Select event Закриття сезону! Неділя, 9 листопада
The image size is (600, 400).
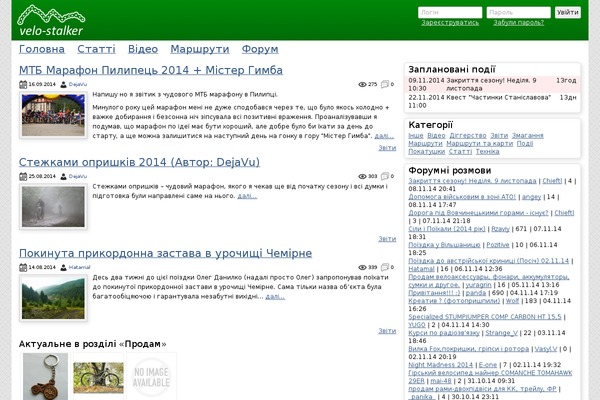coord(492,84)
